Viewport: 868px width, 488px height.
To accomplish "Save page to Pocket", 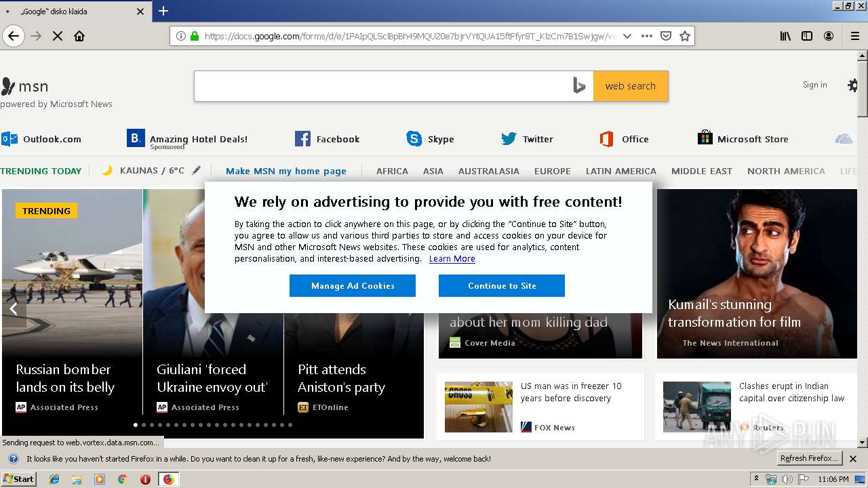I will point(666,36).
